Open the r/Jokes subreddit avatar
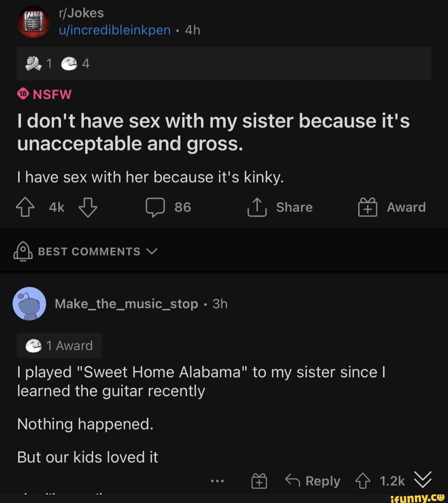 (x=34, y=21)
